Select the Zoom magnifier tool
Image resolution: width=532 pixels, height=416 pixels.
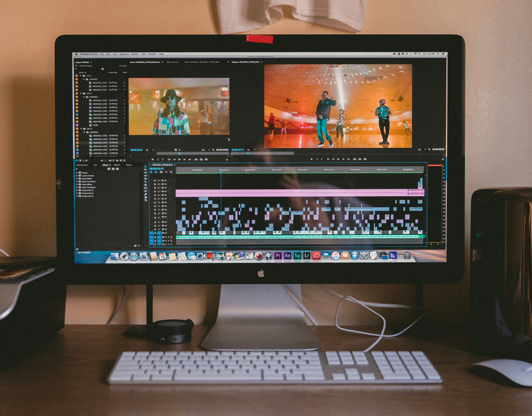[146, 200]
